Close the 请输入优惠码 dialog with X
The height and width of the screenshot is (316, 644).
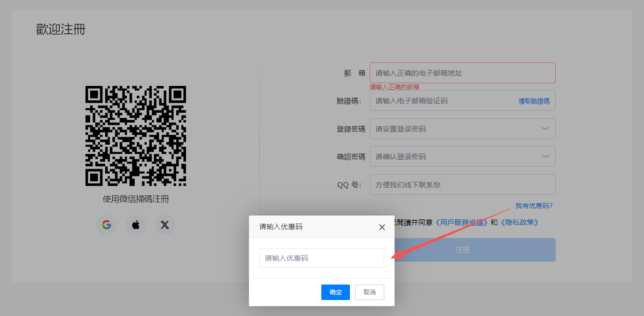click(x=382, y=227)
